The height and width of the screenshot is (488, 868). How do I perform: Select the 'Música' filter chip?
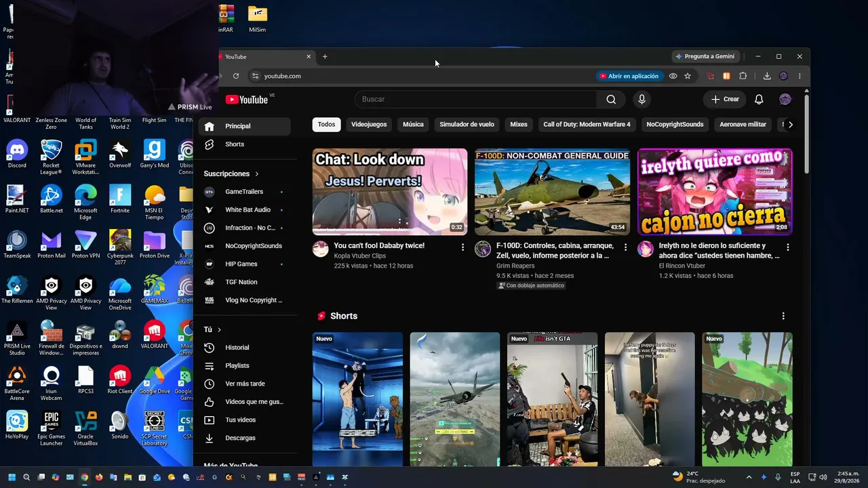click(413, 125)
